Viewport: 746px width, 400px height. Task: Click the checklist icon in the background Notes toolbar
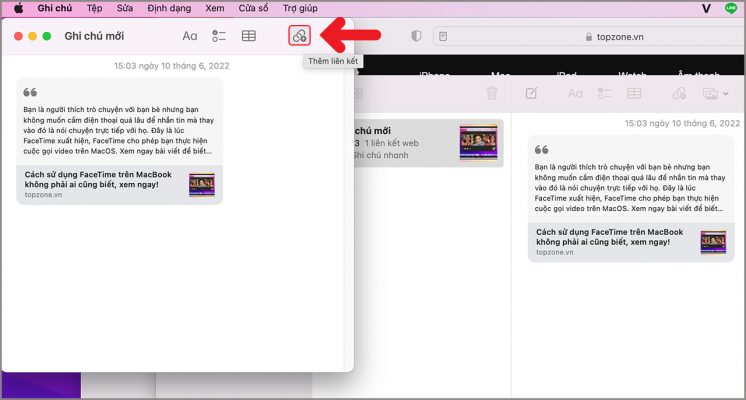pyautogui.click(x=606, y=93)
